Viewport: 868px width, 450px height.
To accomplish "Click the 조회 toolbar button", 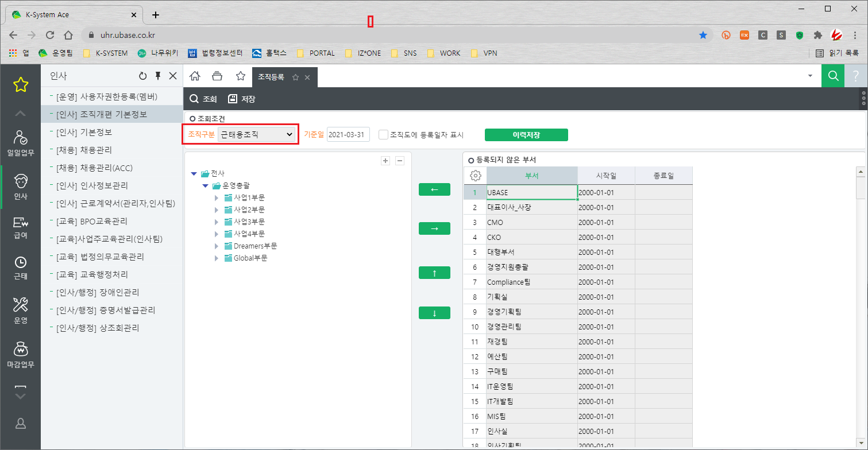I will point(203,99).
